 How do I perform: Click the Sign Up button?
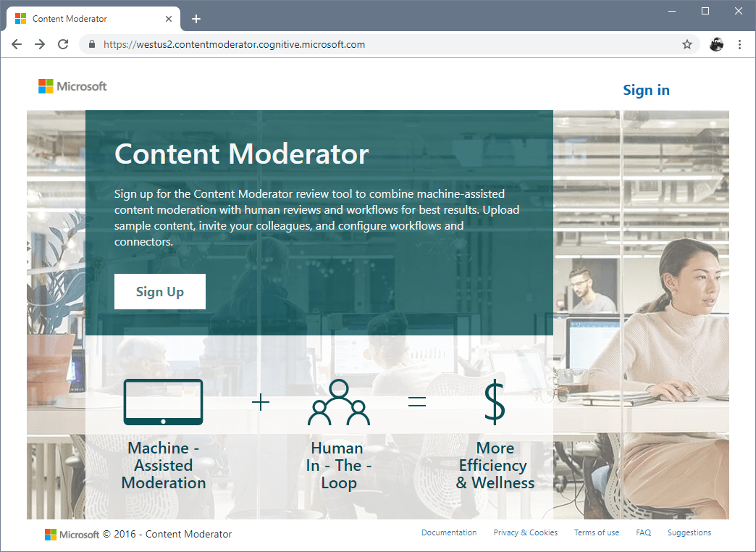(x=160, y=291)
